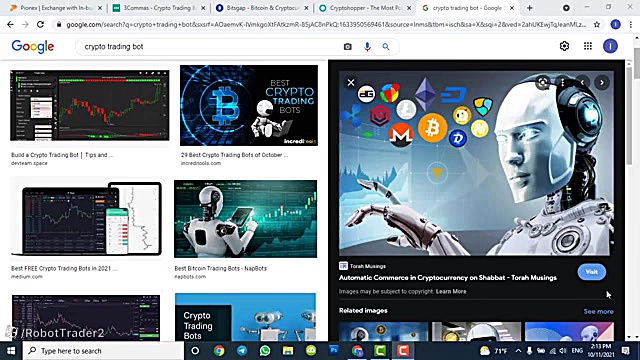Image resolution: width=640 pixels, height=360 pixels.
Task: Open Google quick settings gear
Action: [564, 46]
